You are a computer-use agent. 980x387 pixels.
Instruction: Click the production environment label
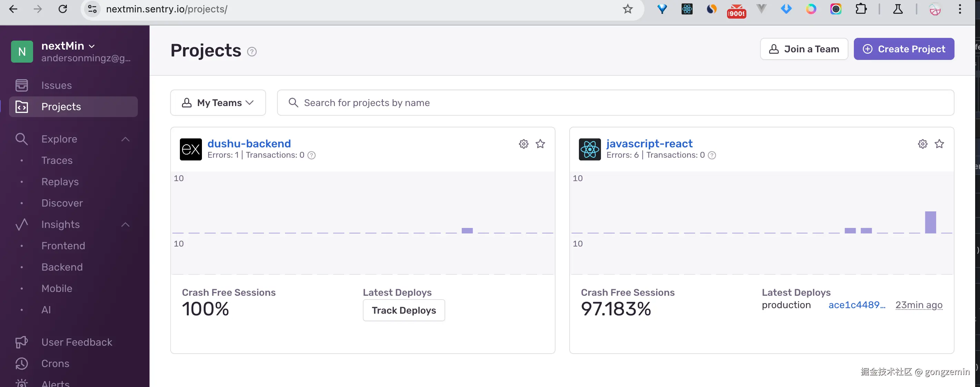(x=786, y=305)
